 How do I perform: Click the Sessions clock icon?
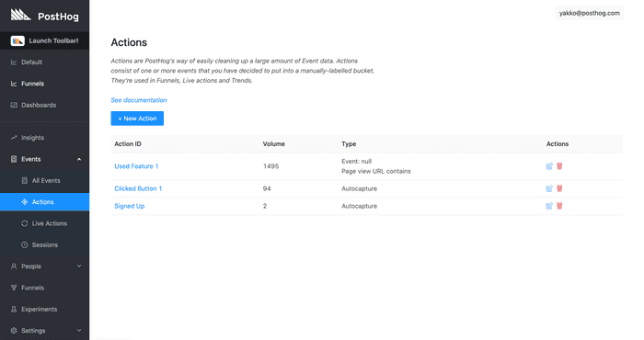(25, 244)
